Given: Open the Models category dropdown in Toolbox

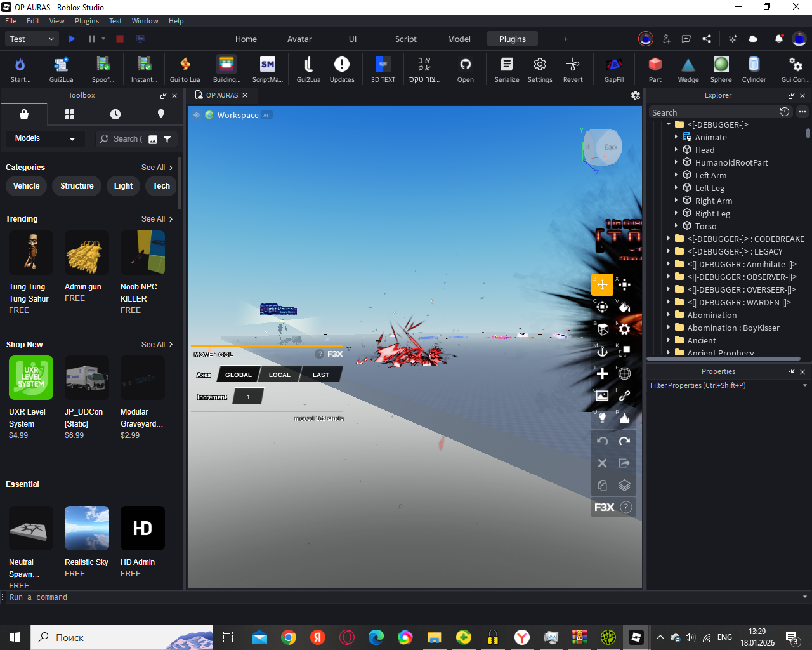Looking at the screenshot, I should tap(44, 138).
